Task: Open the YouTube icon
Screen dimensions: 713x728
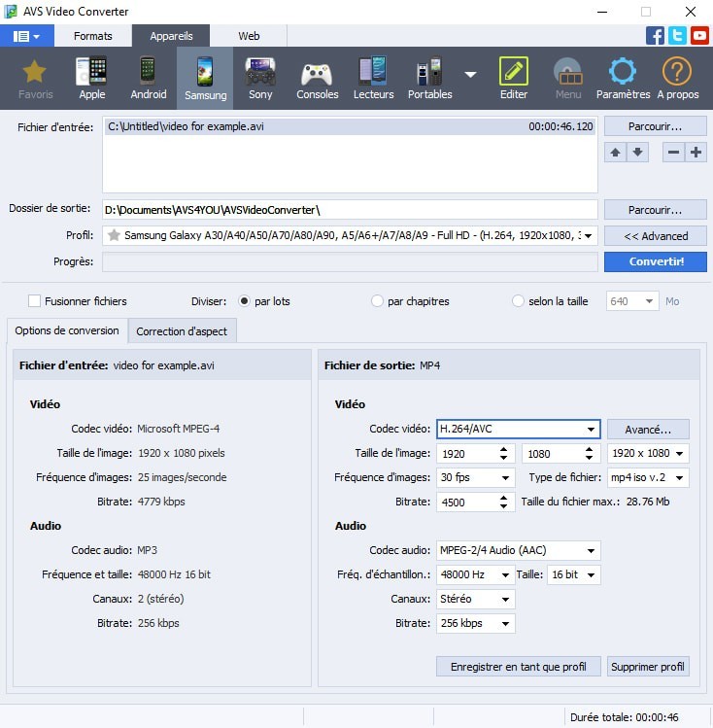Action: (x=699, y=36)
